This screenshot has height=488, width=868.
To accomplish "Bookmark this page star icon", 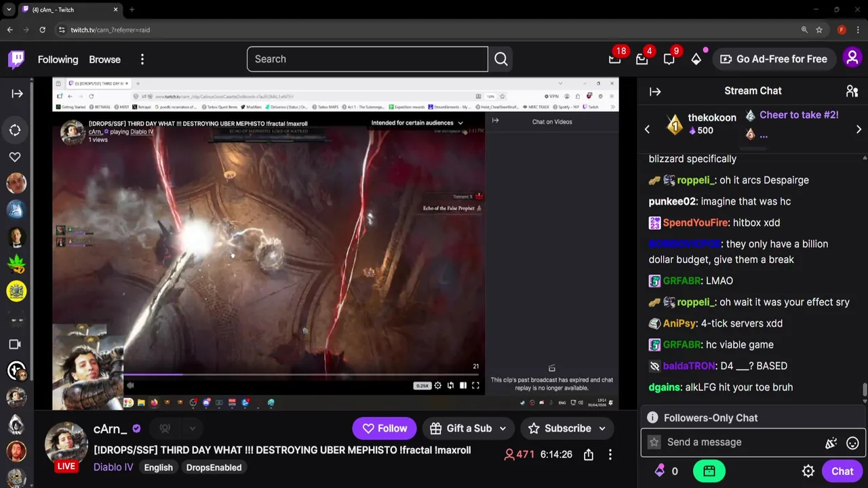I will click(x=819, y=30).
